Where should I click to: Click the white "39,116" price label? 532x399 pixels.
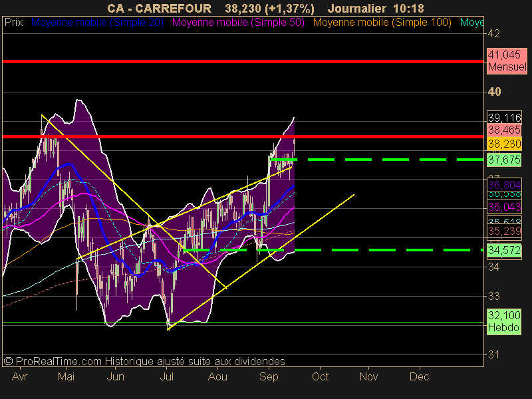pyautogui.click(x=504, y=118)
